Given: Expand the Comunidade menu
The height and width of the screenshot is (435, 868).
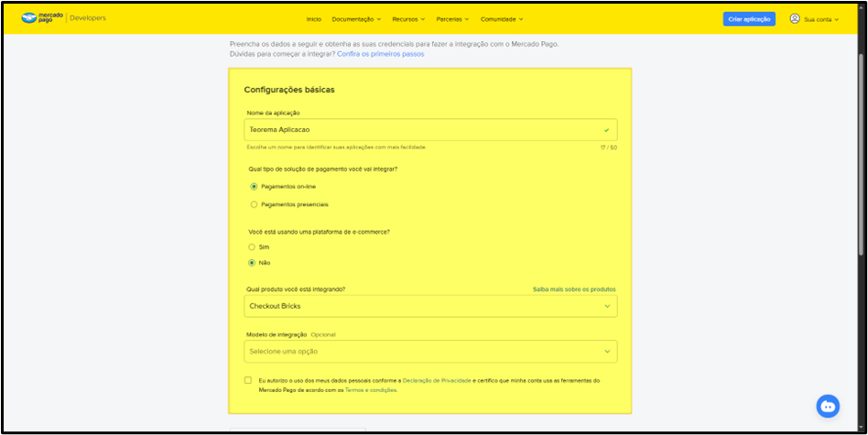Looking at the screenshot, I should click(x=502, y=19).
